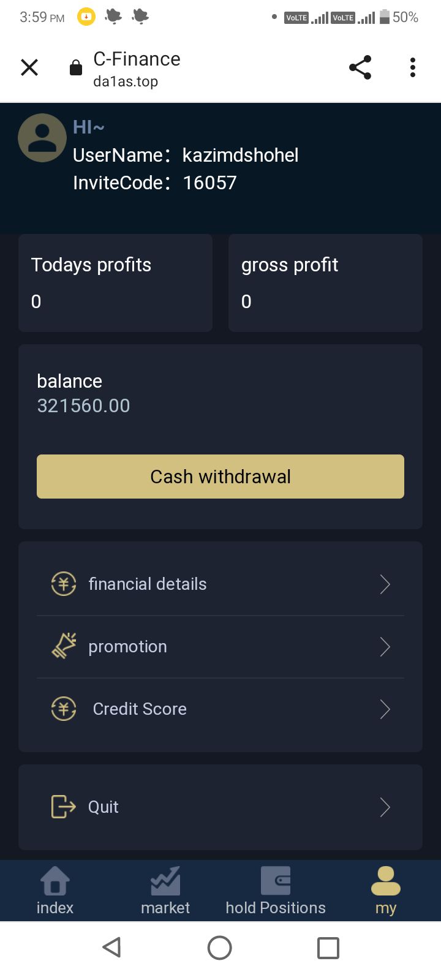Select the my profile tab
The width and height of the screenshot is (441, 980).
pos(386,891)
